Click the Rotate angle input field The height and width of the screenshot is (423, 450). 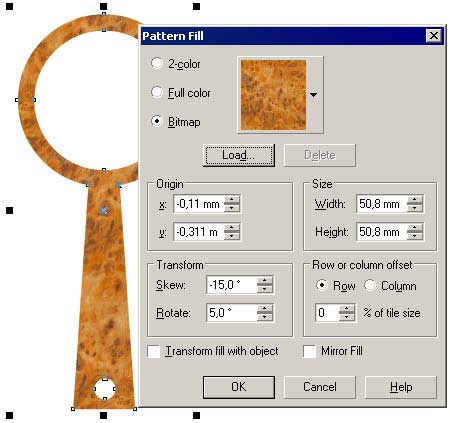click(232, 313)
